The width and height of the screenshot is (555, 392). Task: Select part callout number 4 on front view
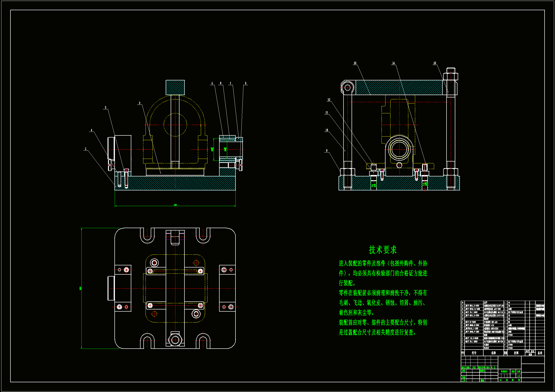(91, 130)
